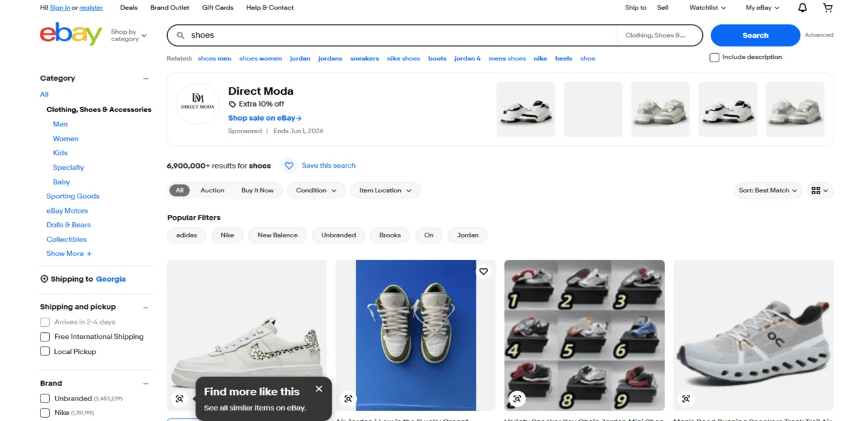Viewport: 868px width, 421px height.
Task: Open the On running shoe listing image
Action: click(x=753, y=335)
